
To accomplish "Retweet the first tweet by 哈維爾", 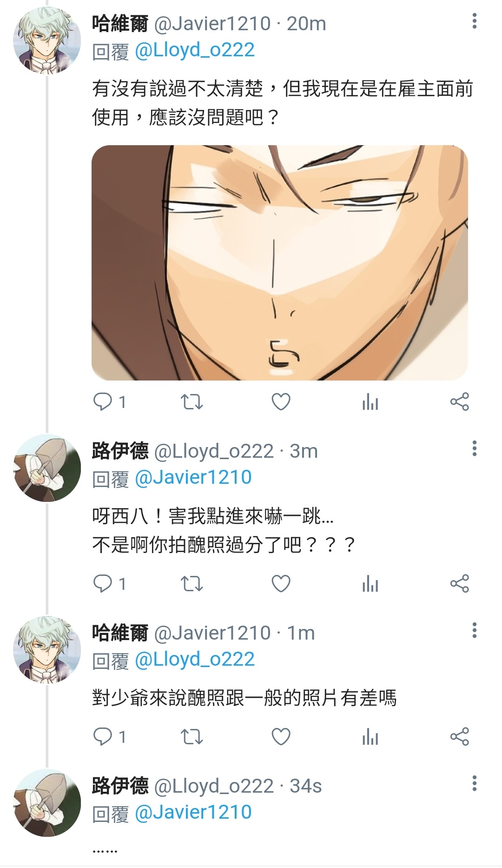I will click(x=192, y=402).
